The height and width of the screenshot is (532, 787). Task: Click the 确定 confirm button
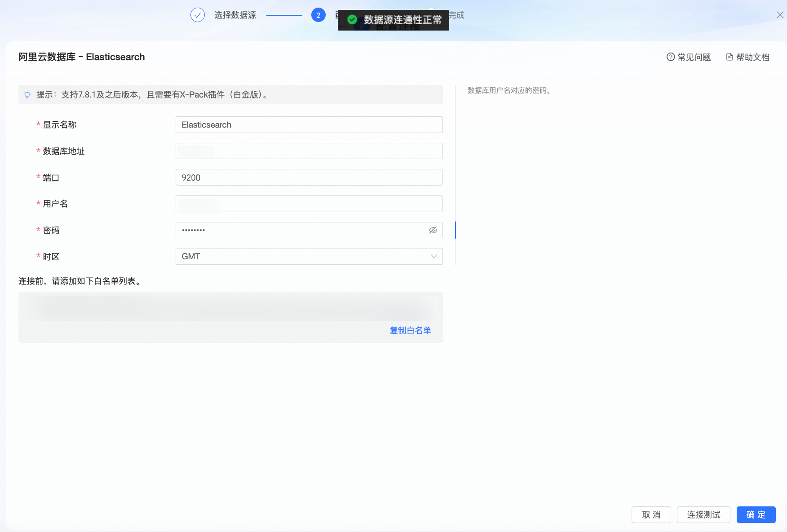[x=756, y=514]
